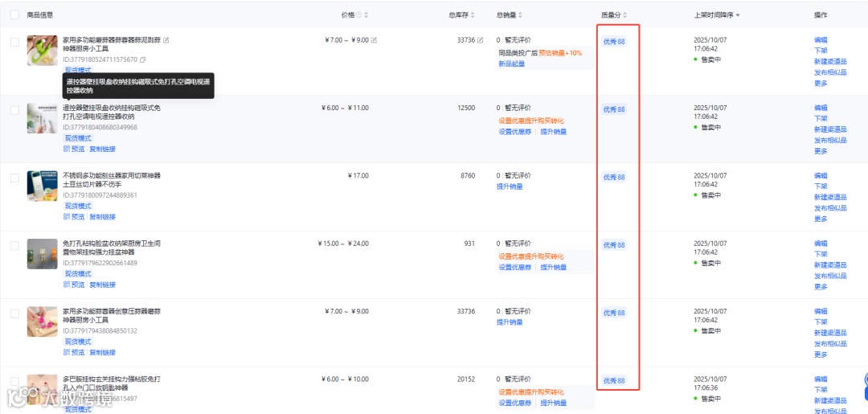This screenshot has height=414, width=868.
Task: Open the first product's garlic press thumbnail
Action: tap(42, 51)
